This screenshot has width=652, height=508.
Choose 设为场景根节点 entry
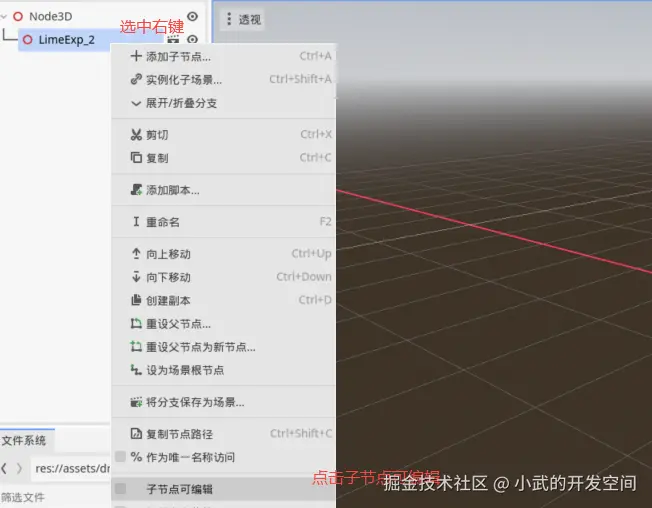point(223,370)
